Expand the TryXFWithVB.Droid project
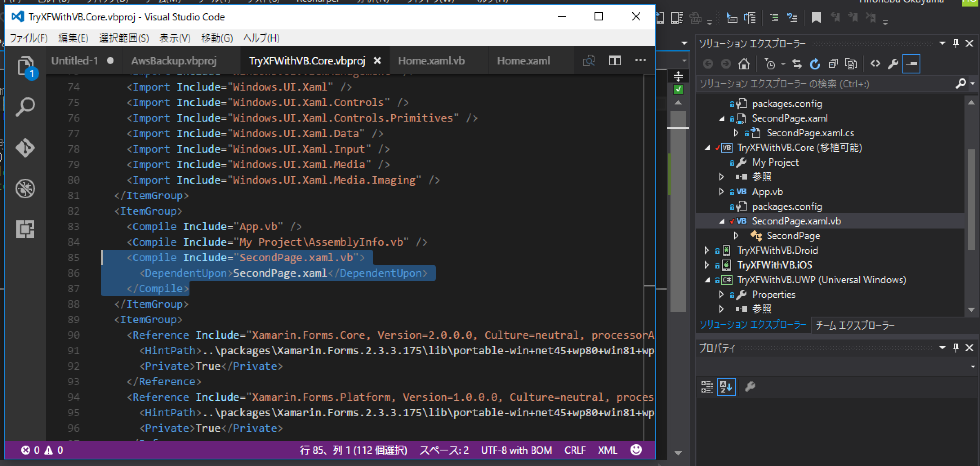 pos(707,251)
